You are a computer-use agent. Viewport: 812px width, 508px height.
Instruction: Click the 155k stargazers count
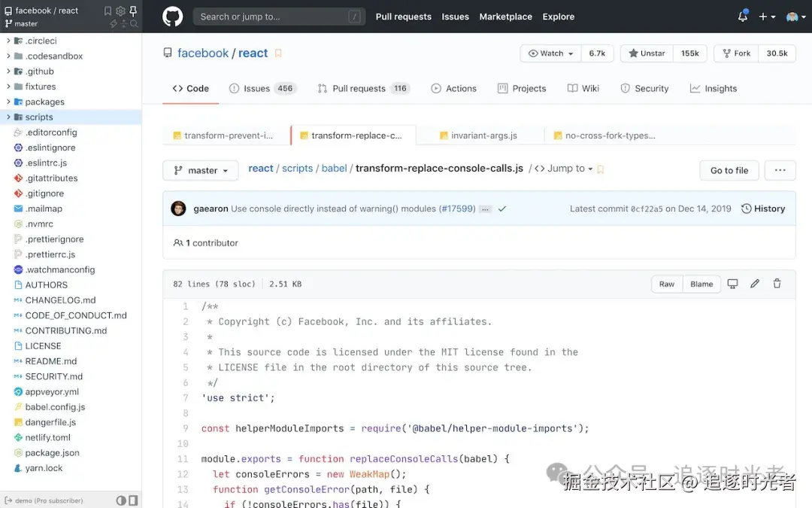(689, 53)
